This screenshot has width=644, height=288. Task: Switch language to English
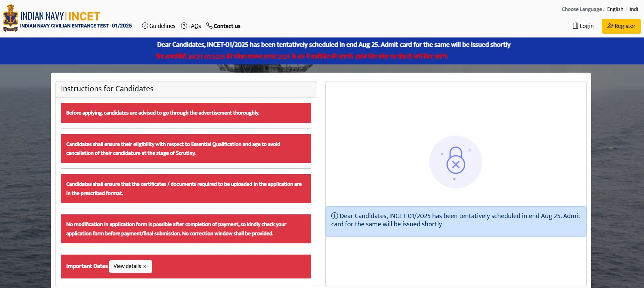coord(615,9)
